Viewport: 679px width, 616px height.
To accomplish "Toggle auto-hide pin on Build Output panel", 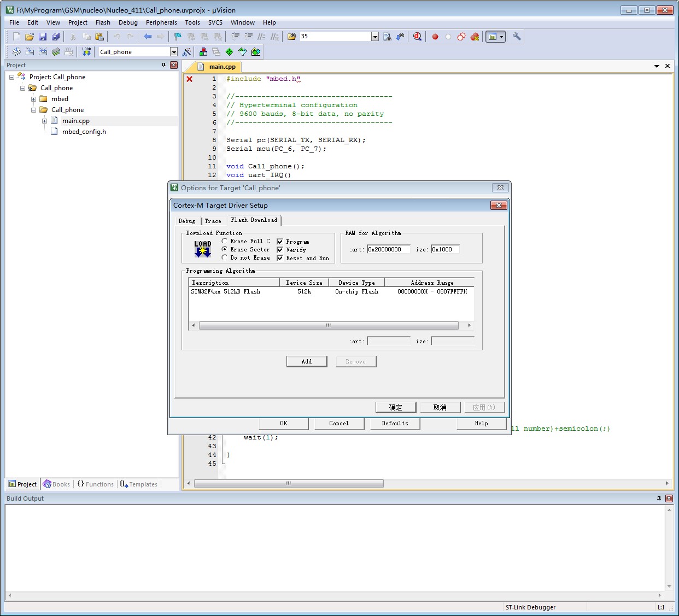I will (659, 498).
